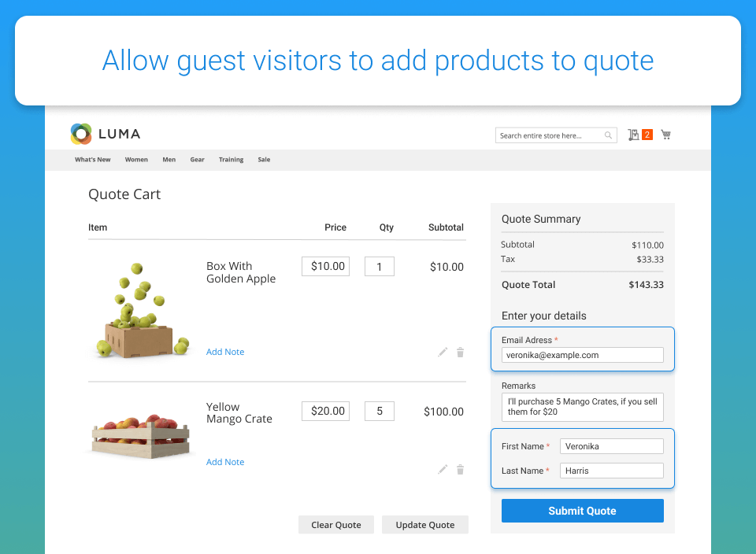756x554 pixels.
Task: Remove the Yellow Mango Crate item
Action: [460, 470]
